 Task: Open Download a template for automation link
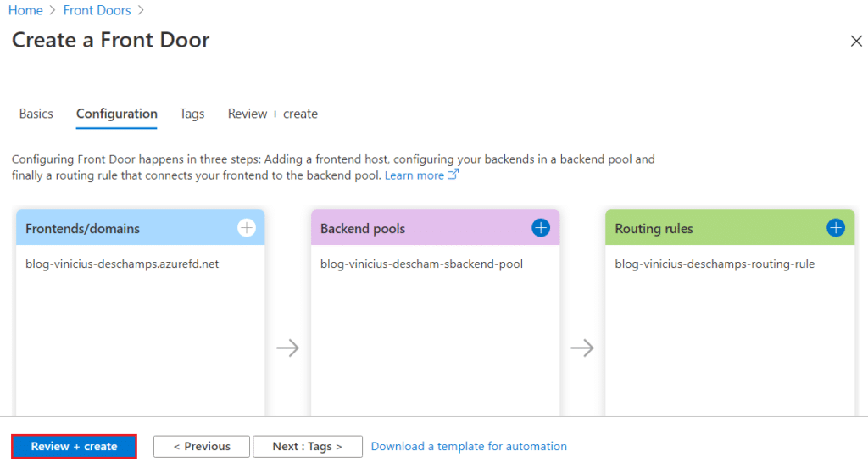(469, 446)
